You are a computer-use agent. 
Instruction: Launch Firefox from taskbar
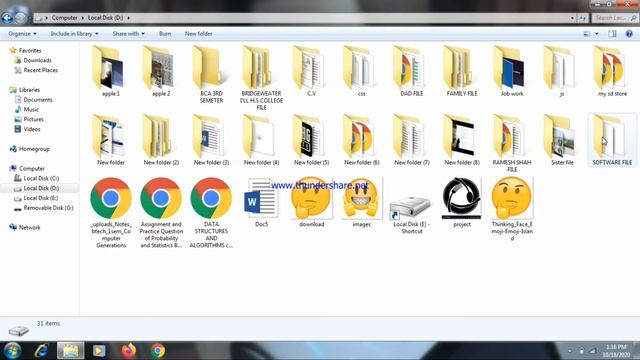129,351
